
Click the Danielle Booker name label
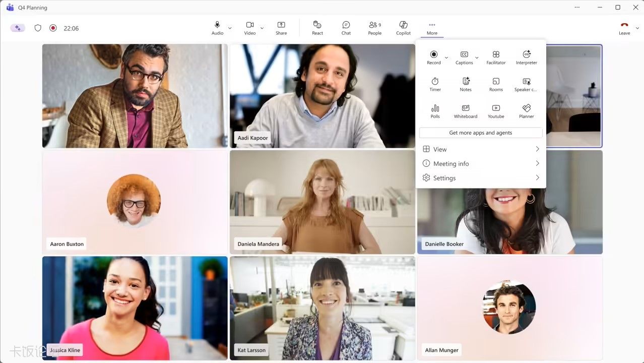click(x=444, y=244)
